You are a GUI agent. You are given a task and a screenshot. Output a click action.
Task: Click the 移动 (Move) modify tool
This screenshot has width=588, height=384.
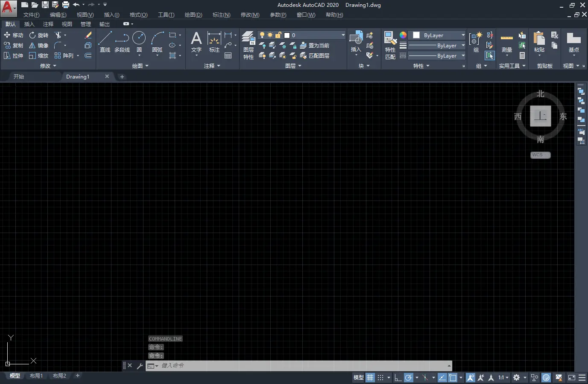13,35
